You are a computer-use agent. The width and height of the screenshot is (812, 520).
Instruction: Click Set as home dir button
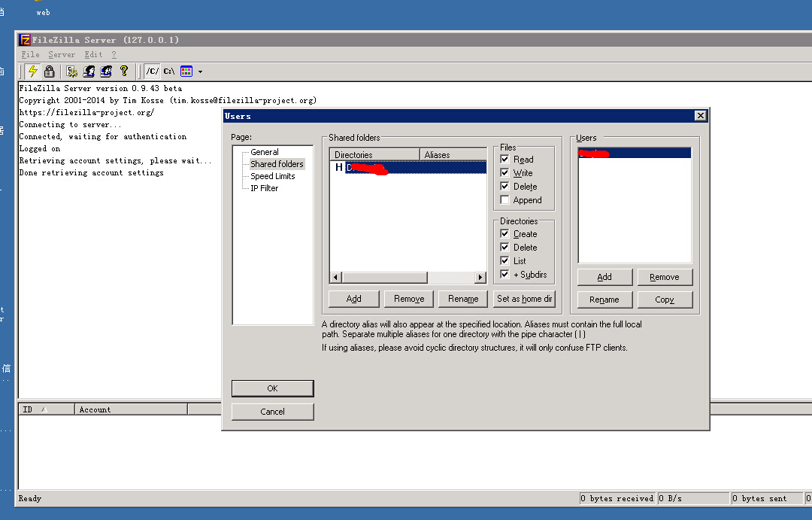525,299
